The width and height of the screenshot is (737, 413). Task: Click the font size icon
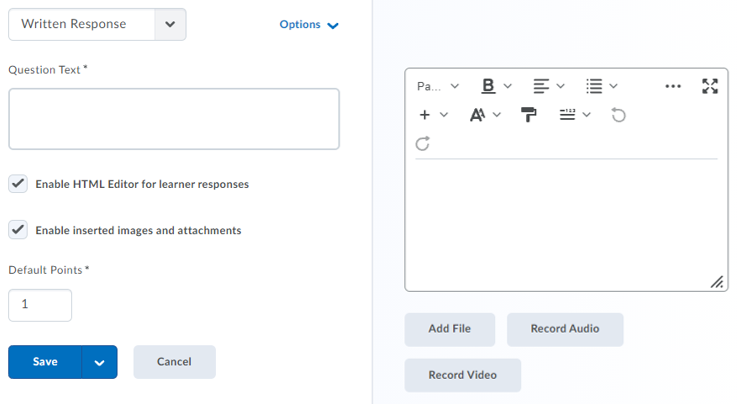click(478, 115)
